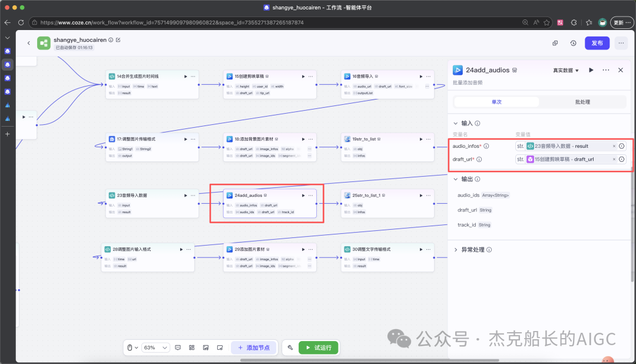Image resolution: width=636 pixels, height=364 pixels.
Task: Click the browser 更新 update button
Action: [x=622, y=23]
